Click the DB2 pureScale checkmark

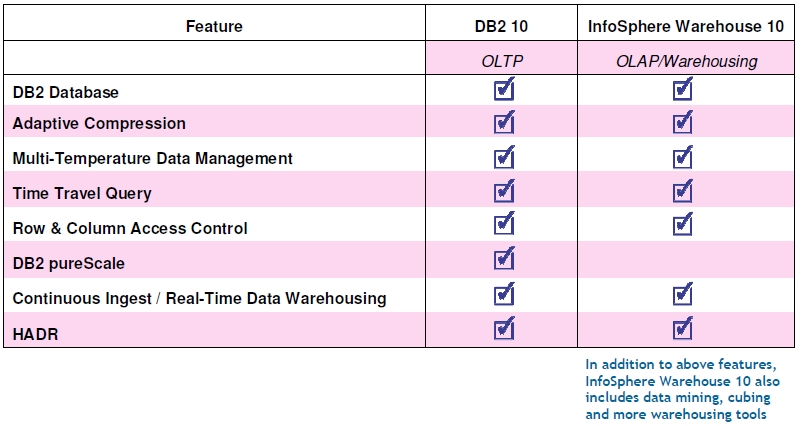click(504, 259)
